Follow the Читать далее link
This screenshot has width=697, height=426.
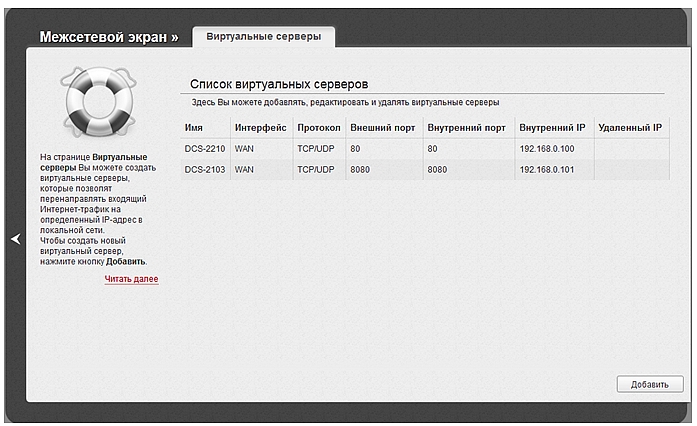(x=131, y=279)
